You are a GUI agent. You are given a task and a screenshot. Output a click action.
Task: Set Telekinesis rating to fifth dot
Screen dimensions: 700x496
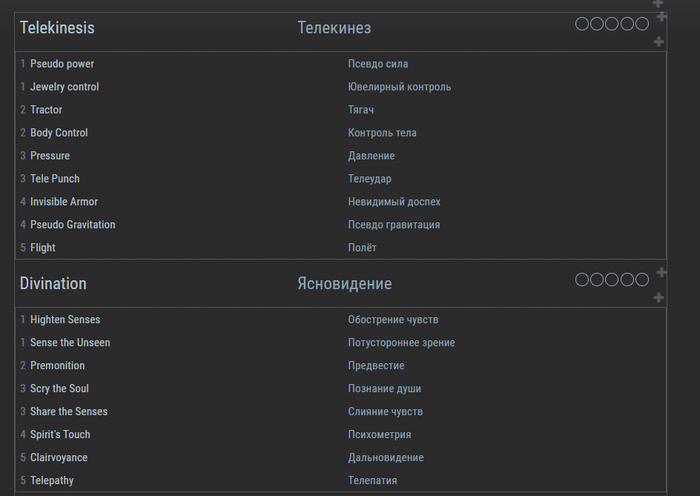tap(642, 24)
